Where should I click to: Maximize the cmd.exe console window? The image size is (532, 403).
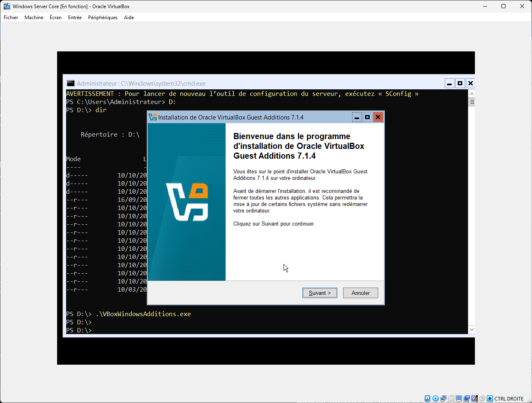[460, 83]
